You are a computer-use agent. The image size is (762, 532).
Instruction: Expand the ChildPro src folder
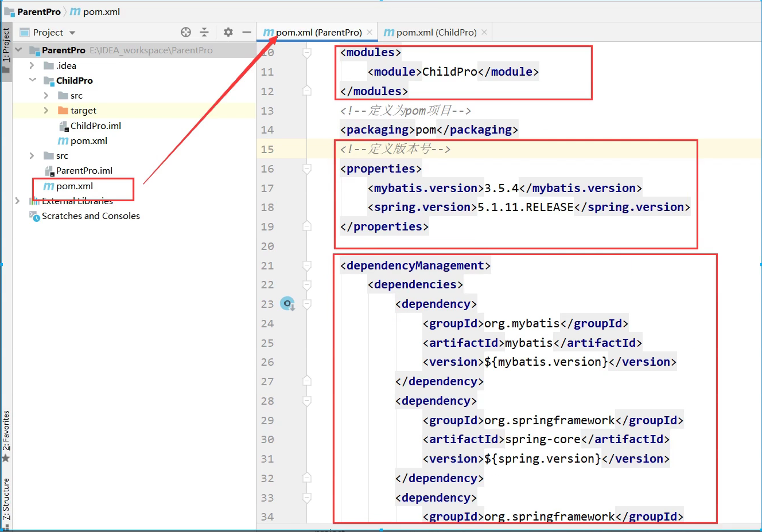tap(46, 95)
